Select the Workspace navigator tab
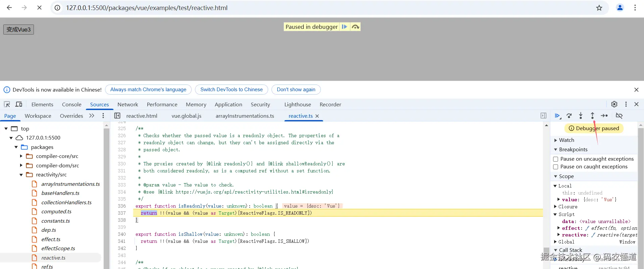644x269 pixels. 38,116
